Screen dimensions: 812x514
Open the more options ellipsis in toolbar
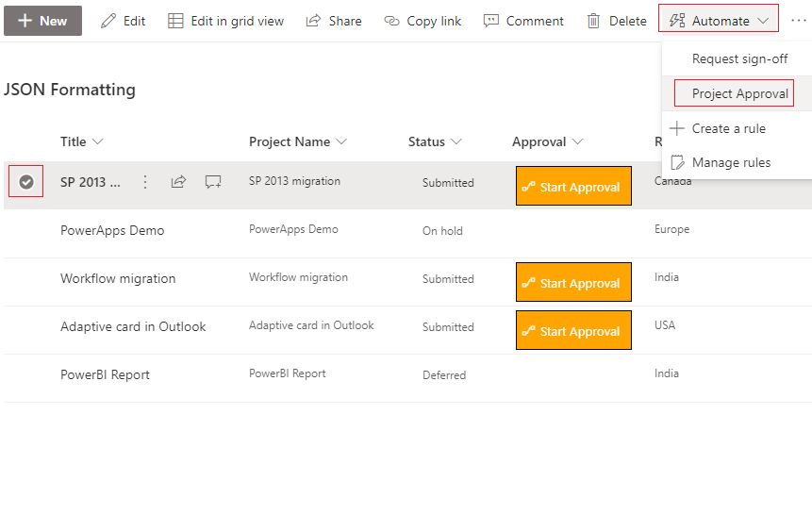799,21
